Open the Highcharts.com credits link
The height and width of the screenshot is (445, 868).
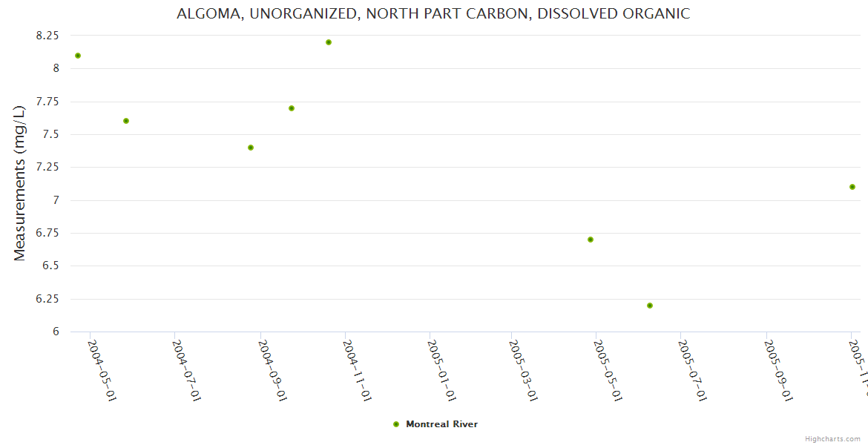pyautogui.click(x=832, y=439)
